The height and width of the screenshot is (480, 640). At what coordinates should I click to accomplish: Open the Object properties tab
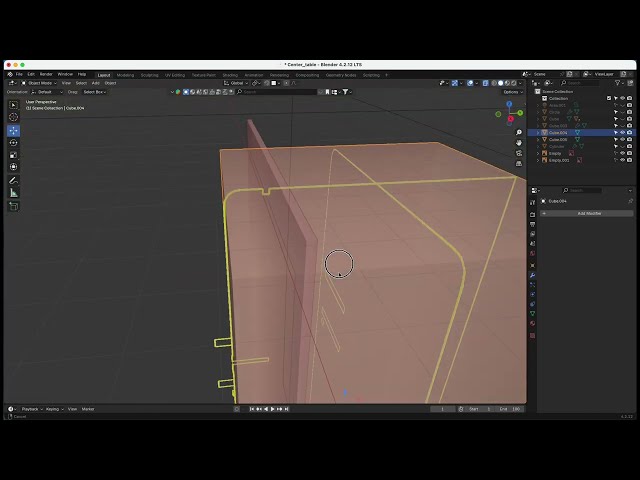[532, 265]
